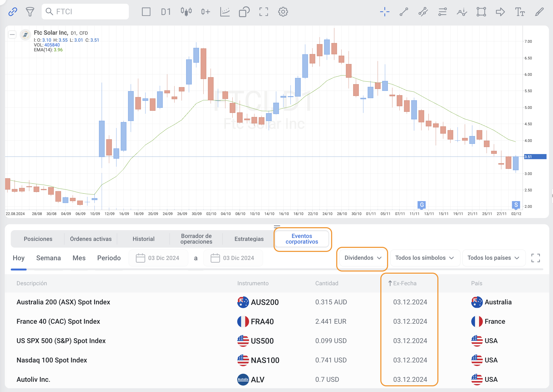
Task: Expand the Dividendos dropdown
Action: tap(363, 258)
